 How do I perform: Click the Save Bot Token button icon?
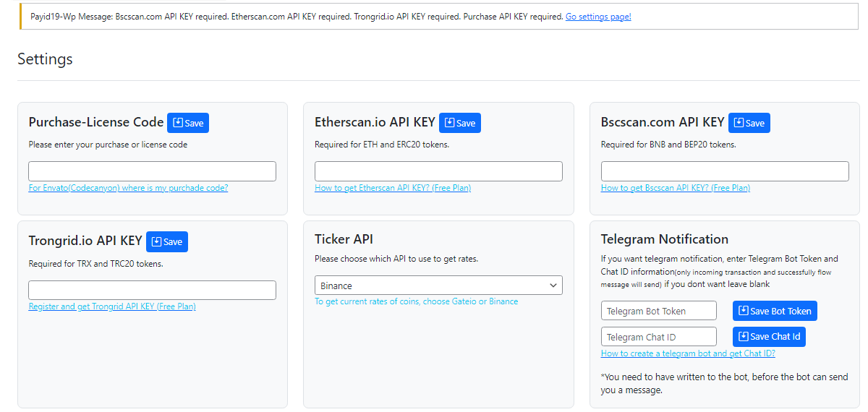pos(744,311)
